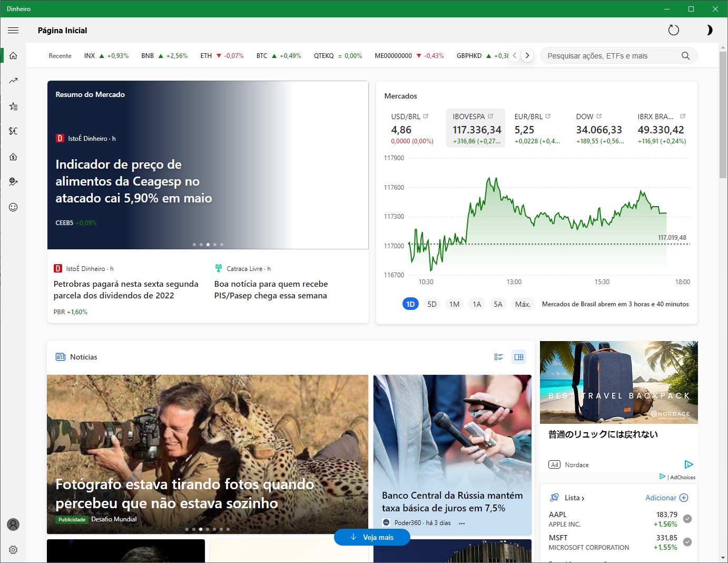Toggle dark mode with the moon icon
This screenshot has height=563, width=728.
coord(710,30)
